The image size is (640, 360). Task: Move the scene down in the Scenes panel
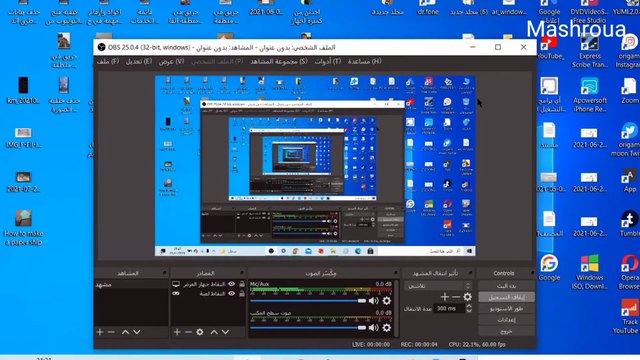coord(137,332)
